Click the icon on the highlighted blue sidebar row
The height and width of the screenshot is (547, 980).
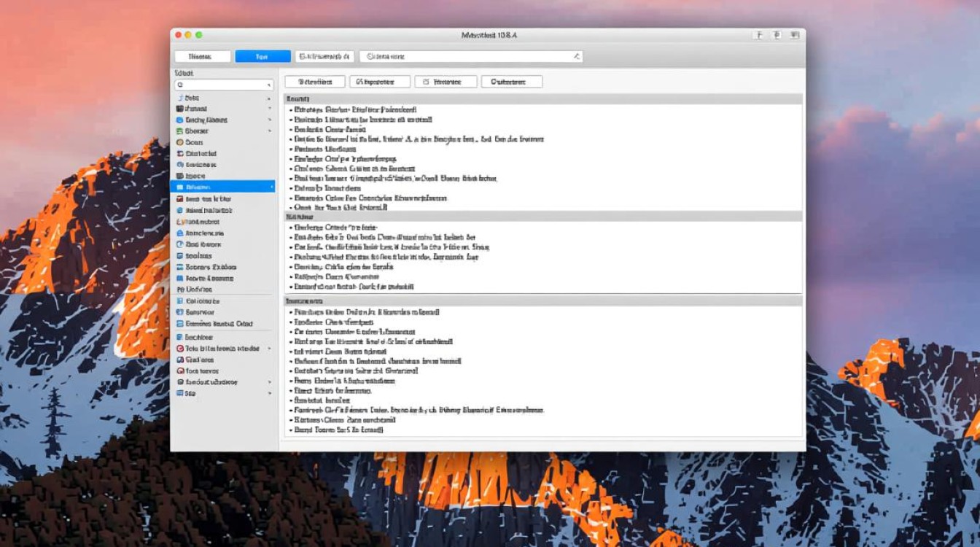tap(179, 187)
